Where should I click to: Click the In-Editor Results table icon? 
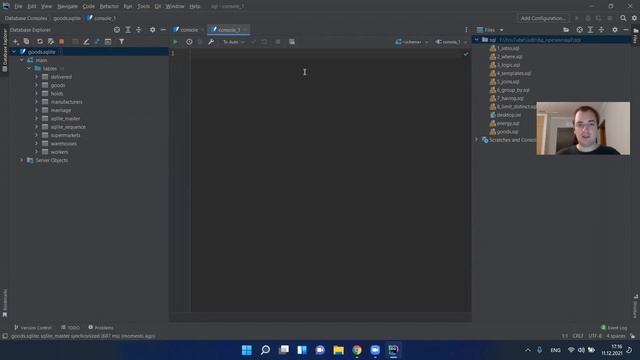(292, 42)
